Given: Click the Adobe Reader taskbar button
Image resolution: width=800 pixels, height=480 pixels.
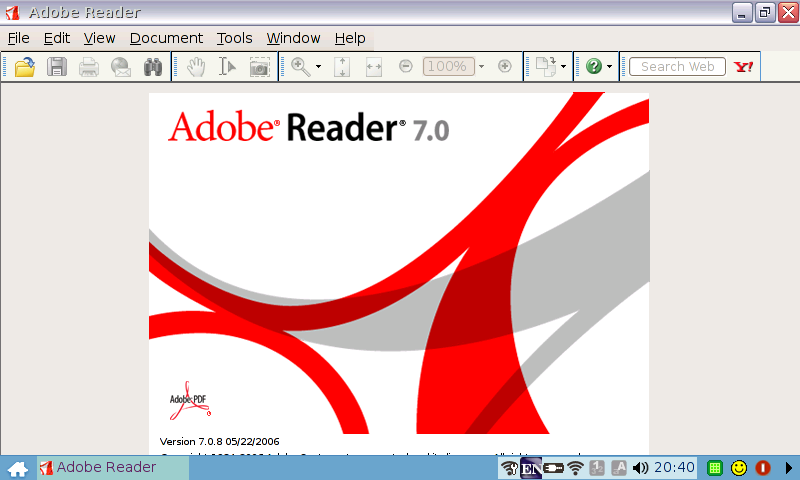Looking at the screenshot, I should click(x=113, y=467).
